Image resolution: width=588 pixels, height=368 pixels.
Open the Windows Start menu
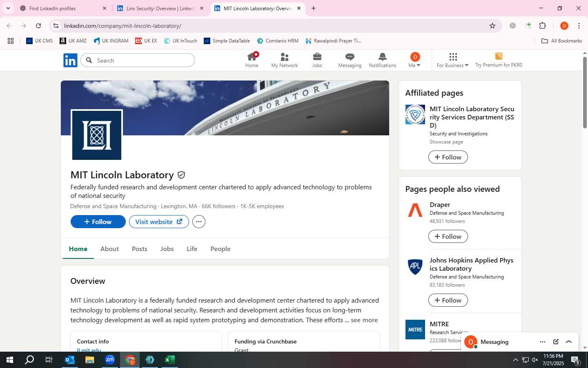(10, 360)
